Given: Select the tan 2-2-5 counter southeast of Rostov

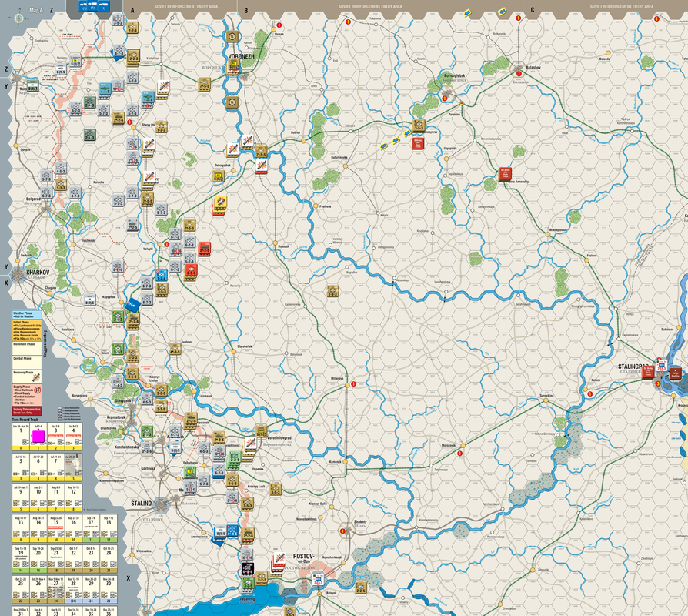Looking at the screenshot, I should point(361,588).
